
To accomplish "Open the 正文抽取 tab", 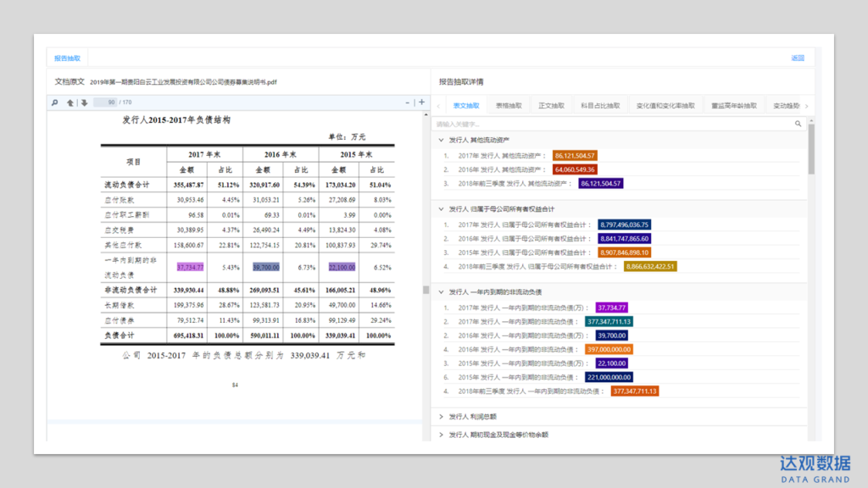I will tap(551, 106).
